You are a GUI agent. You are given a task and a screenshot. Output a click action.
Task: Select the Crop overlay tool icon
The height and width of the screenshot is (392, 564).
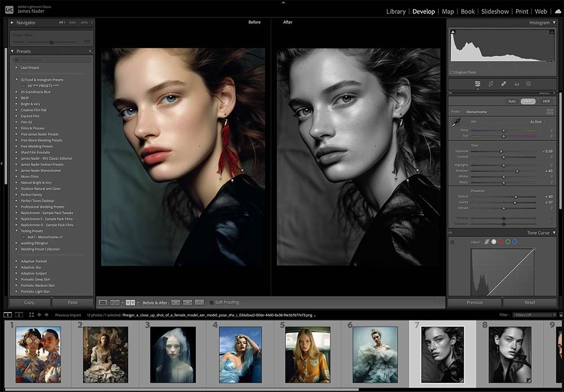[x=491, y=83]
